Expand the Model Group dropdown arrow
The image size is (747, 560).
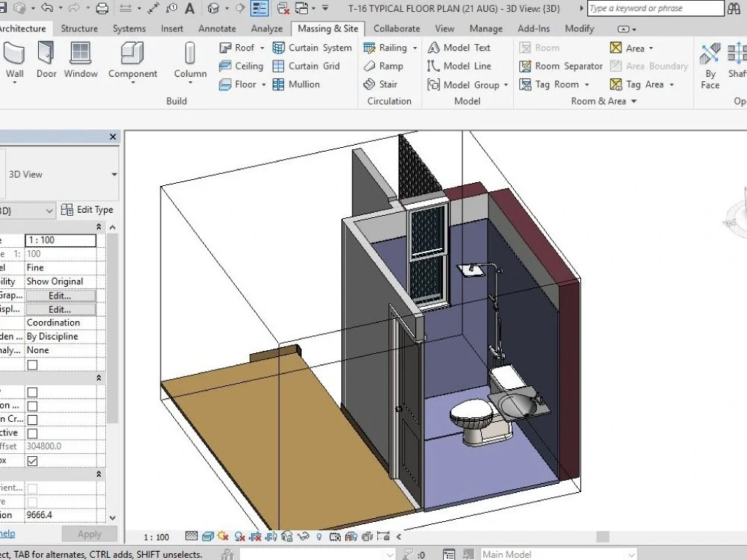506,85
